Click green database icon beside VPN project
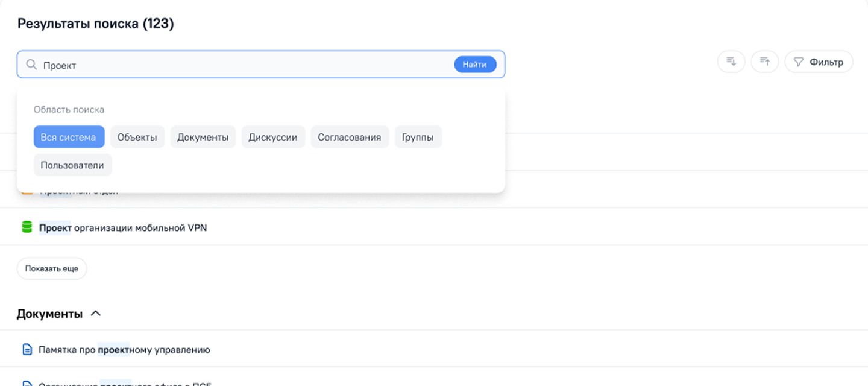The height and width of the screenshot is (386, 868). [27, 227]
